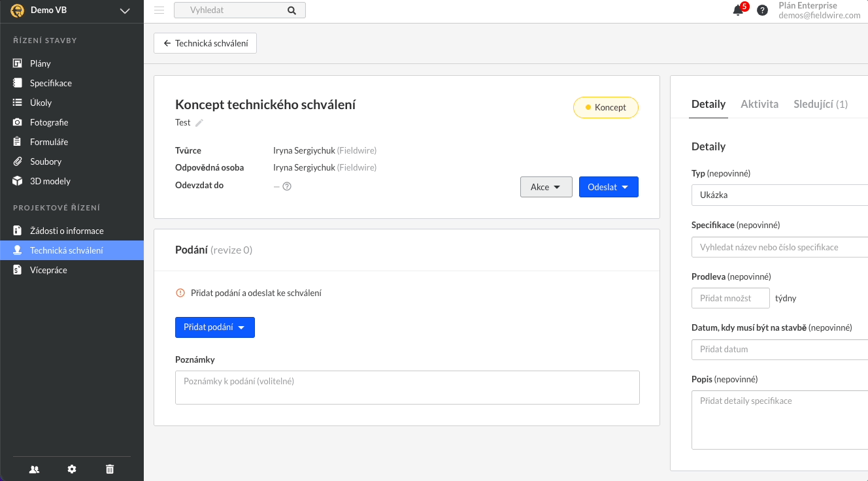Click the 3D modely cube icon
The width and height of the screenshot is (868, 481).
[x=18, y=181]
